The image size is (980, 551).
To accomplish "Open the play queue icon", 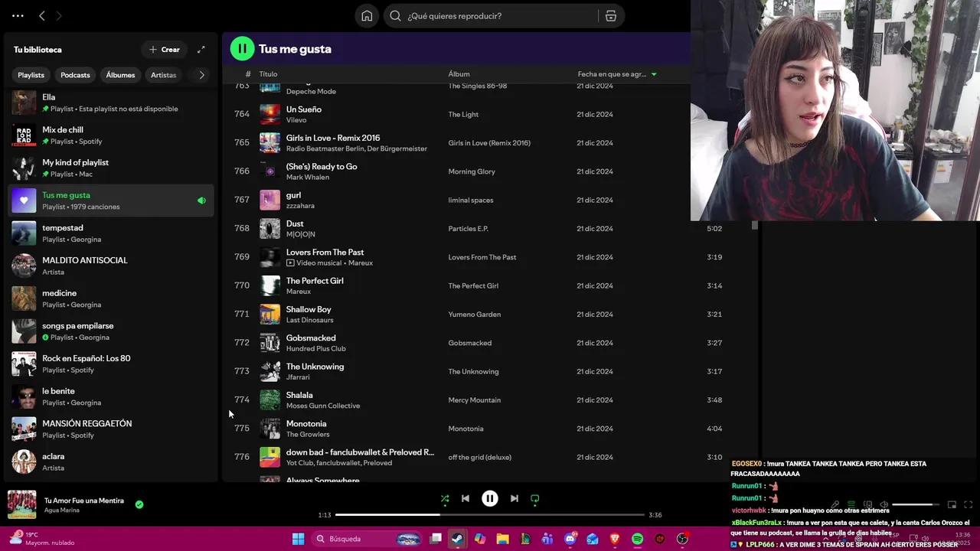I will 851,504.
